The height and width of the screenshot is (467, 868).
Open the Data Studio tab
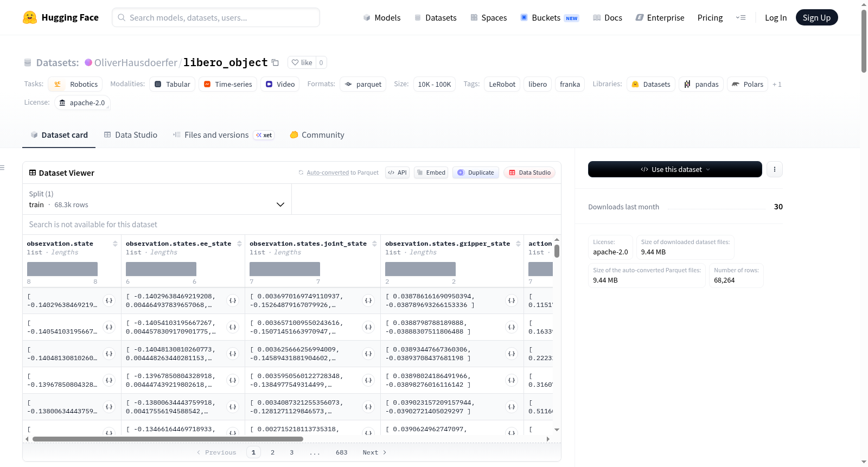pyautogui.click(x=131, y=135)
